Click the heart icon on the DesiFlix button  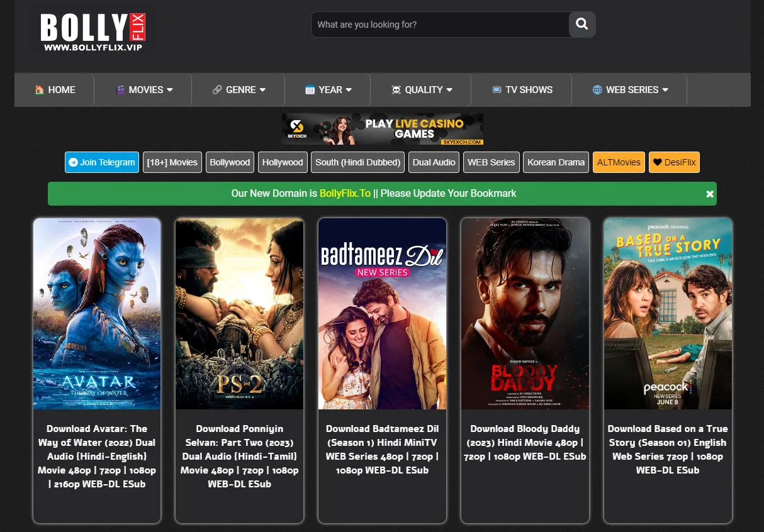(658, 162)
